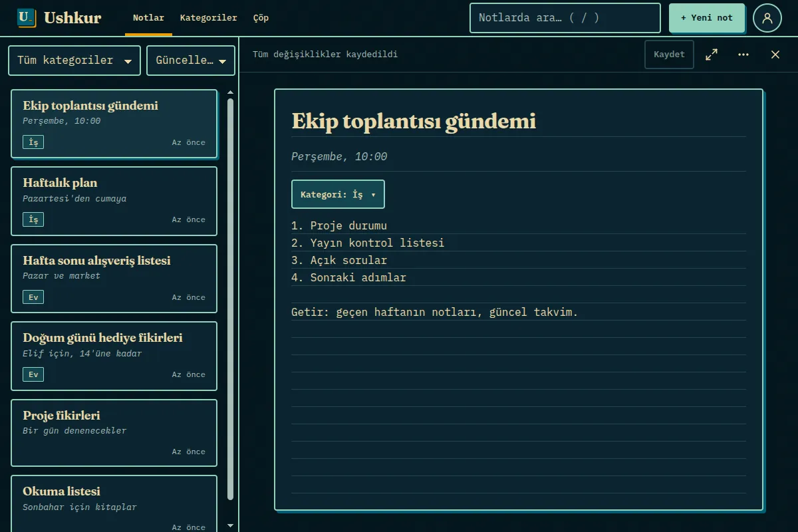This screenshot has height=532, width=798.
Task: Click the editor title Ekip toplantısı gündemi
Action: click(414, 121)
